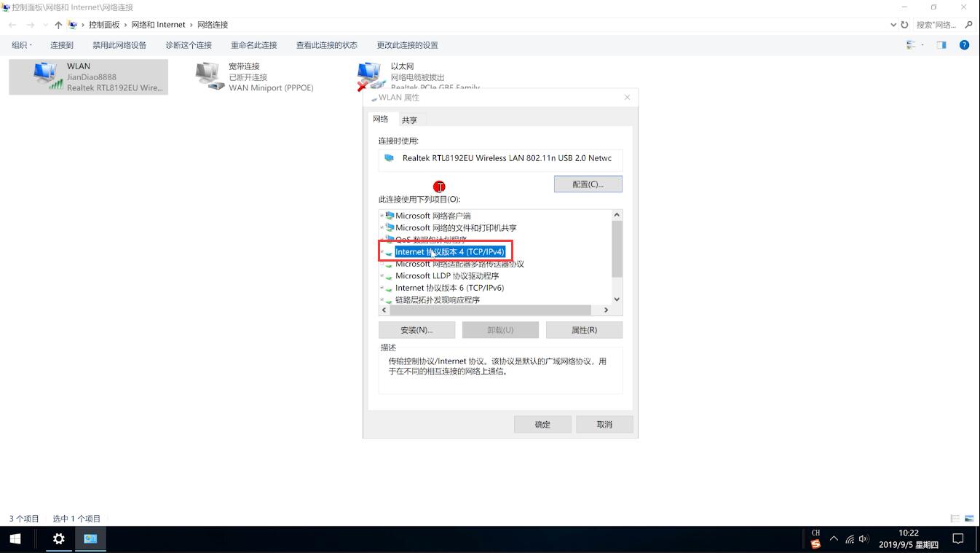The image size is (980, 553).
Task: Click scroll right arrow in items list
Action: point(606,310)
